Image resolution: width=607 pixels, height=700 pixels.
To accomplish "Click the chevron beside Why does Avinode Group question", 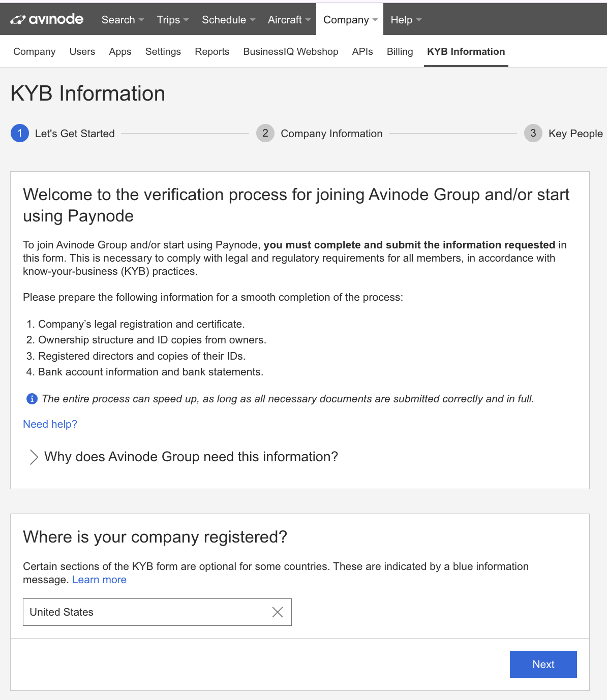I will pos(34,457).
